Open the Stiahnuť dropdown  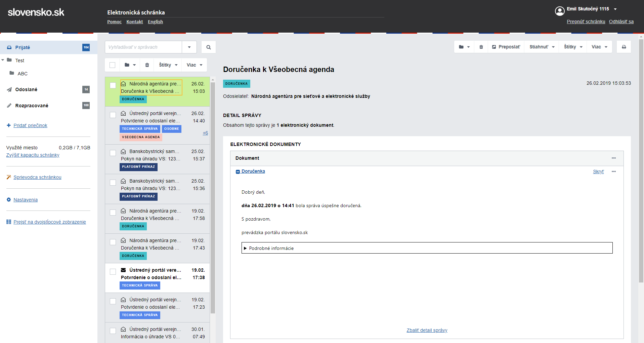coord(542,47)
